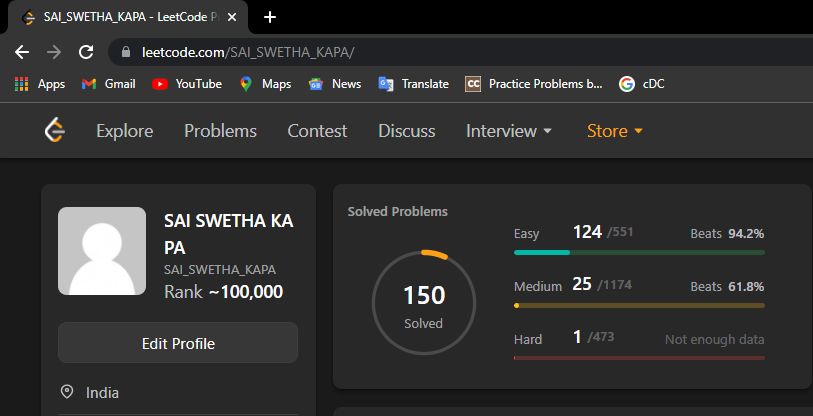
Task: Click the India location text
Action: (102, 393)
